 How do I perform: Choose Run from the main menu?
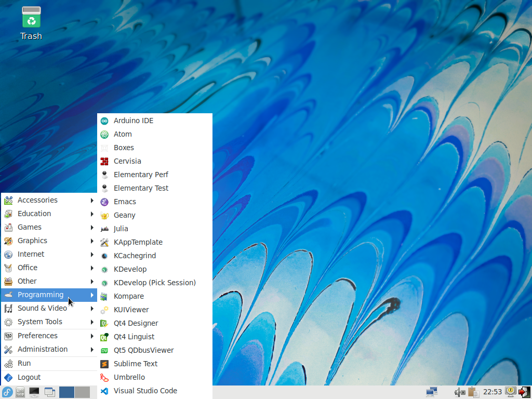pyautogui.click(x=49, y=363)
